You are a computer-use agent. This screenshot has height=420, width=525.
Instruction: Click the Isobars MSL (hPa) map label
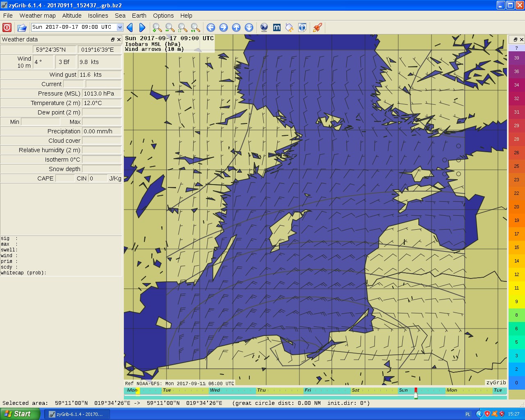pos(153,44)
